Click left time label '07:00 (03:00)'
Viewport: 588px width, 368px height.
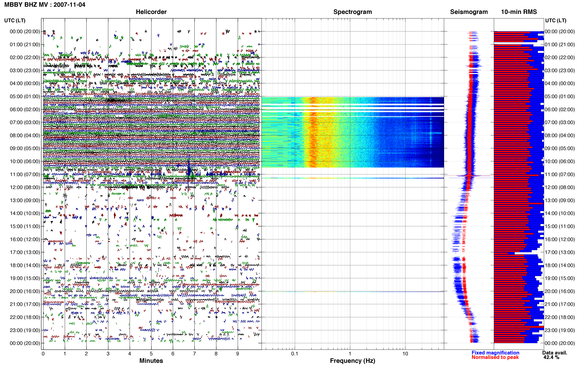tap(25, 122)
